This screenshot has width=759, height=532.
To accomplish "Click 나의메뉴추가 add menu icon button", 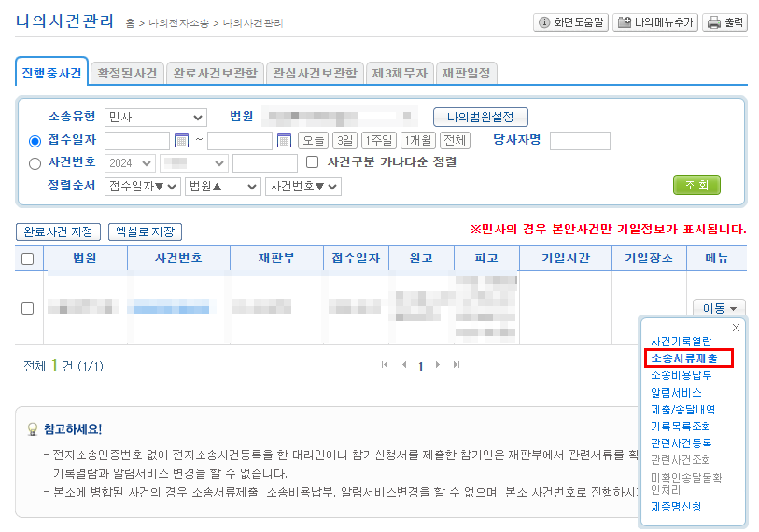I will tap(654, 22).
